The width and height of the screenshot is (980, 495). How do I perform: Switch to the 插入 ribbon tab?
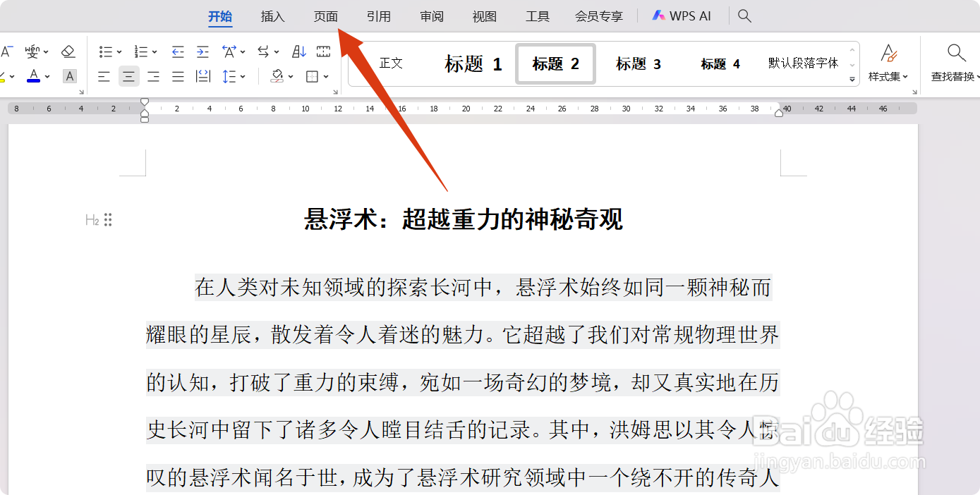[x=272, y=16]
